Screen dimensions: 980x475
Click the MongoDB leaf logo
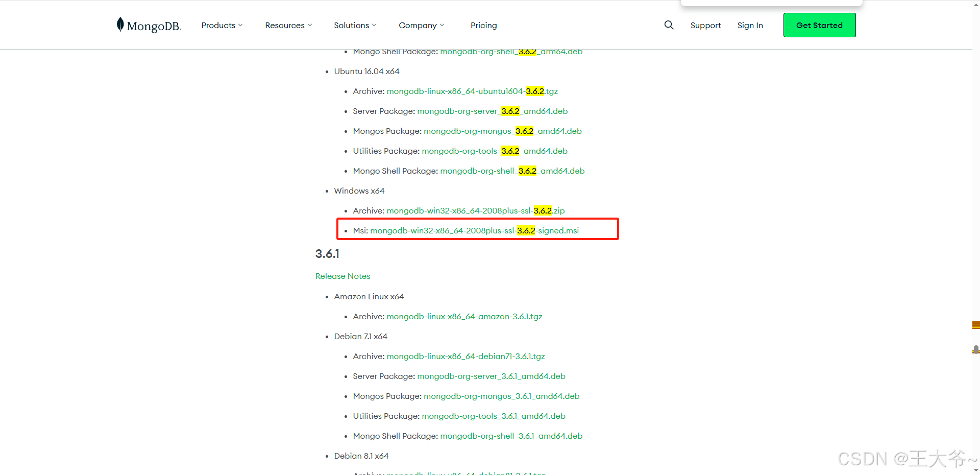pos(120,24)
